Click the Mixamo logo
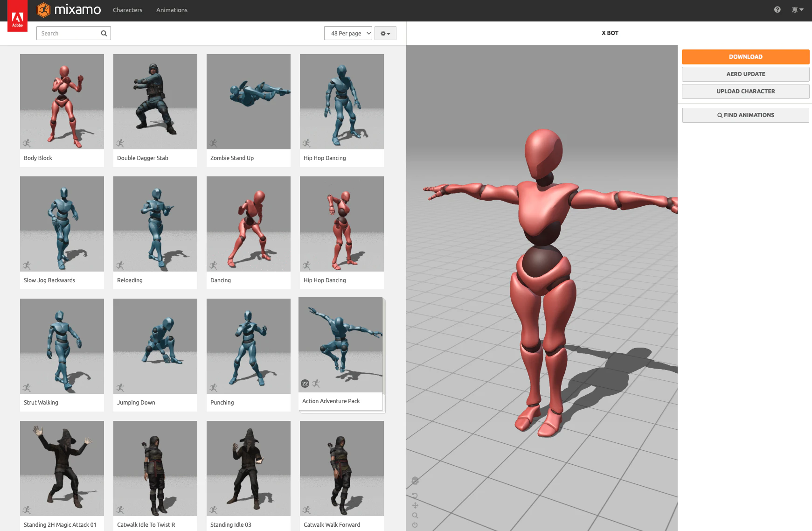 click(x=69, y=9)
